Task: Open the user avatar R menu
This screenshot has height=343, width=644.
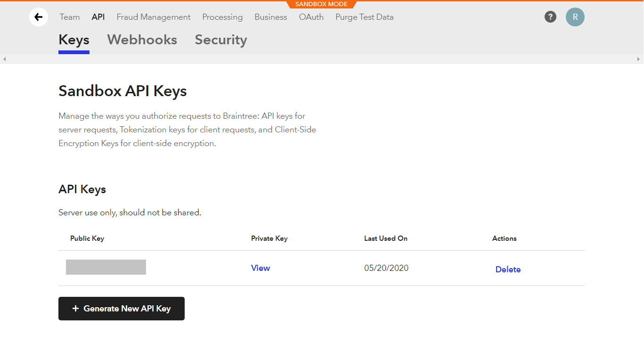Action: [x=575, y=17]
